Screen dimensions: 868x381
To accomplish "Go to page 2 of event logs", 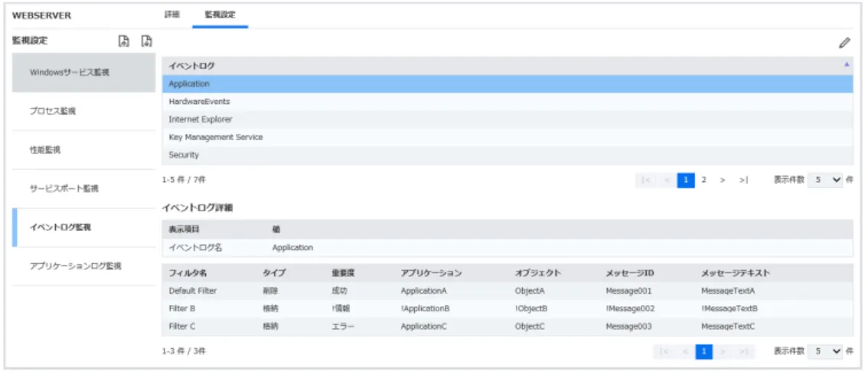I will coord(703,181).
